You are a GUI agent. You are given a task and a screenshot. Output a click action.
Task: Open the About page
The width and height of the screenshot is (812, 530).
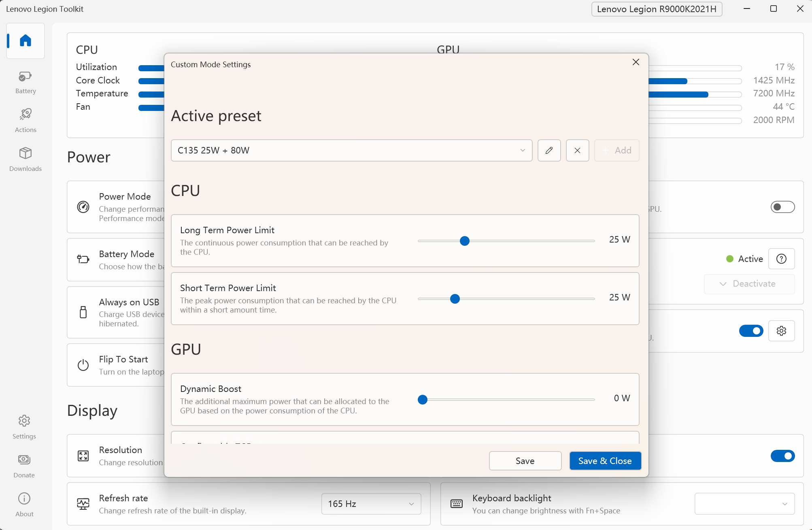[24, 503]
